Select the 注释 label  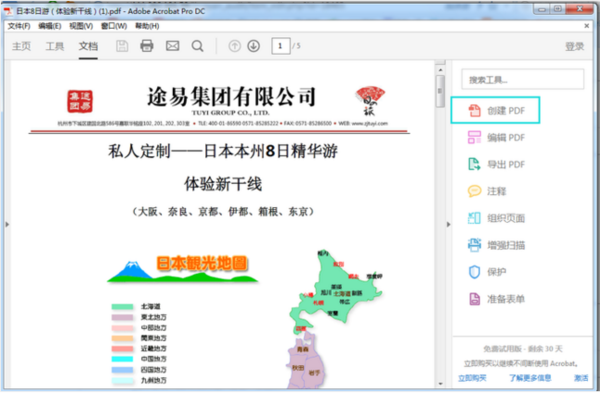497,191
